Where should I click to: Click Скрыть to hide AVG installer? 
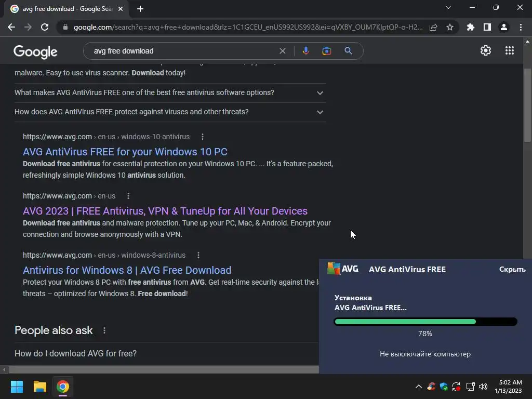[512, 270]
